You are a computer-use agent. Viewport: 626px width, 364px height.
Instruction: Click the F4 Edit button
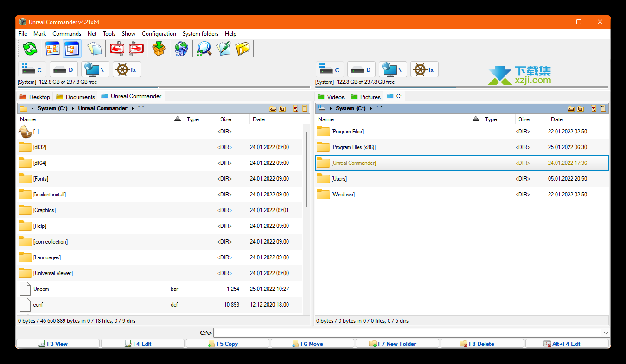(x=142, y=344)
